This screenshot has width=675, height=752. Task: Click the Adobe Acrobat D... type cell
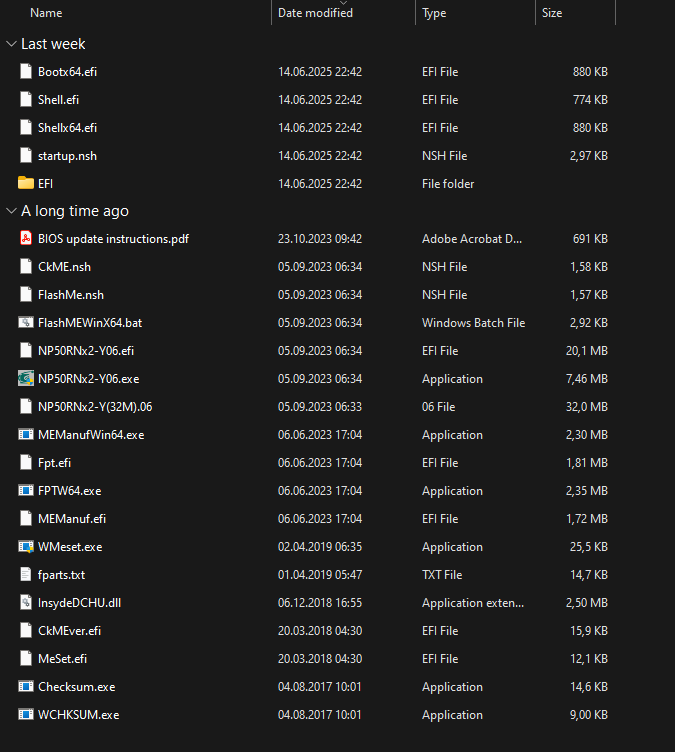tap(472, 238)
